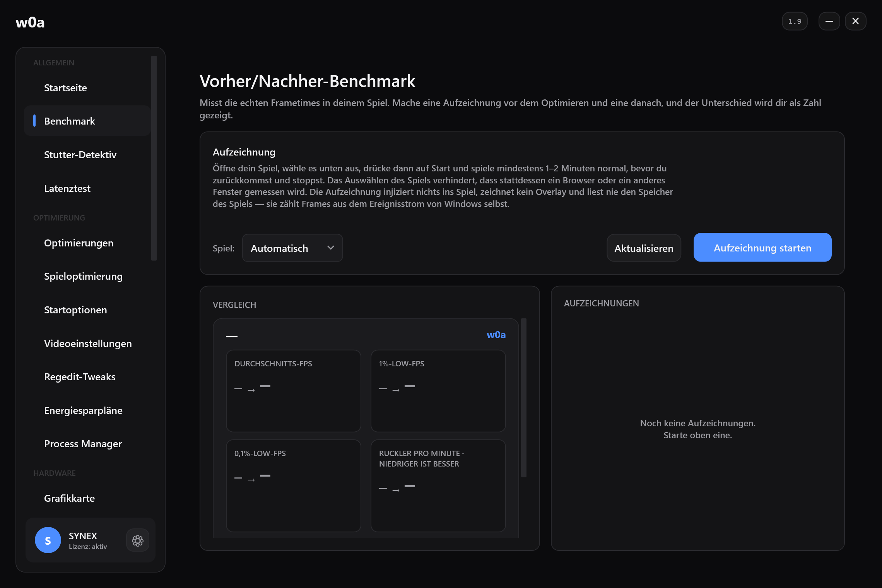882x588 pixels.
Task: Click the 0,1%-Low-FPS card
Action: pos(294,485)
